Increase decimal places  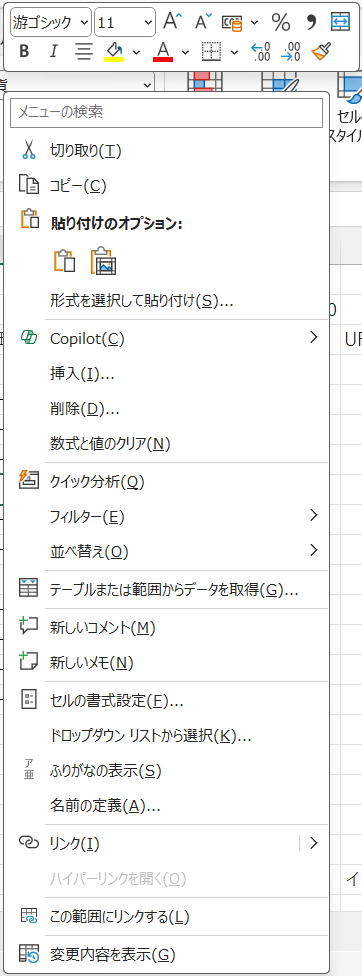pos(260,52)
